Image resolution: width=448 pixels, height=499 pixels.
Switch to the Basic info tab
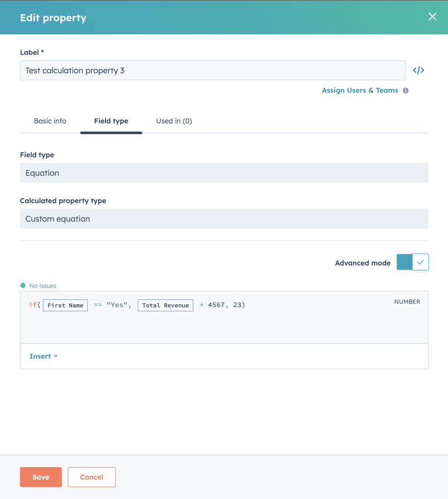click(x=50, y=121)
